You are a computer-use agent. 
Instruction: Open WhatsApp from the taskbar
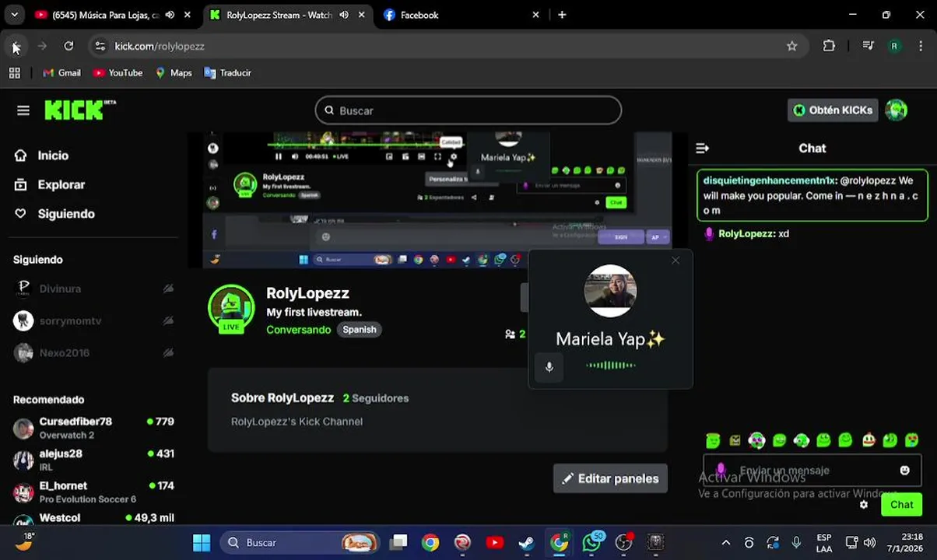[591, 542]
